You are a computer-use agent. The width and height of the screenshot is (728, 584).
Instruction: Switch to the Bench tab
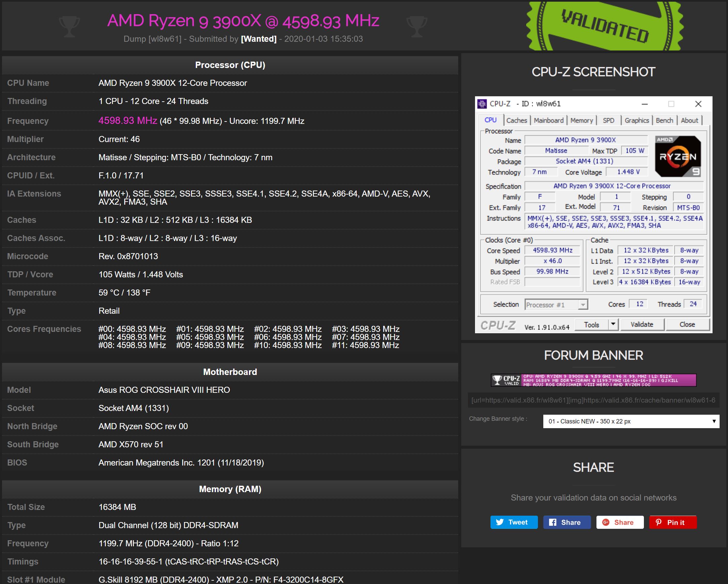664,120
